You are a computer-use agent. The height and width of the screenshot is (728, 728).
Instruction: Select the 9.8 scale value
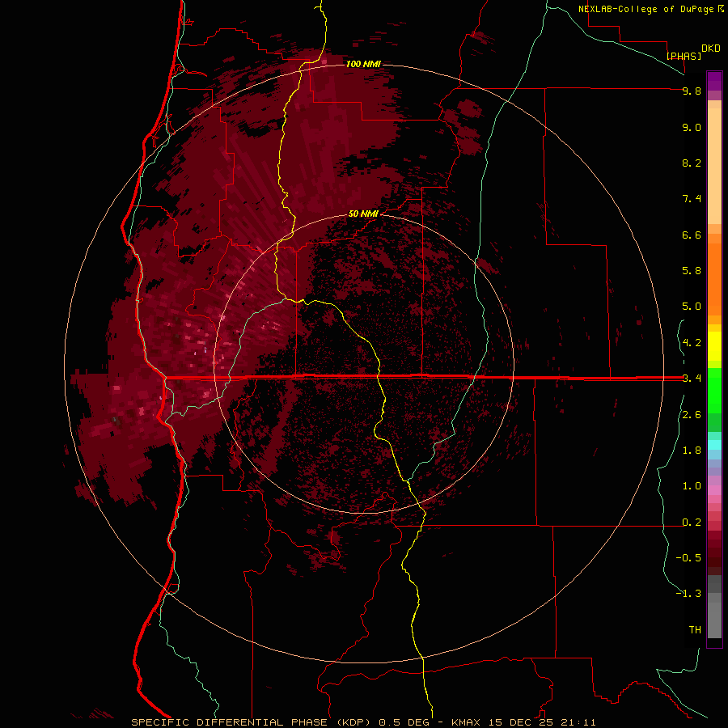[x=692, y=91]
